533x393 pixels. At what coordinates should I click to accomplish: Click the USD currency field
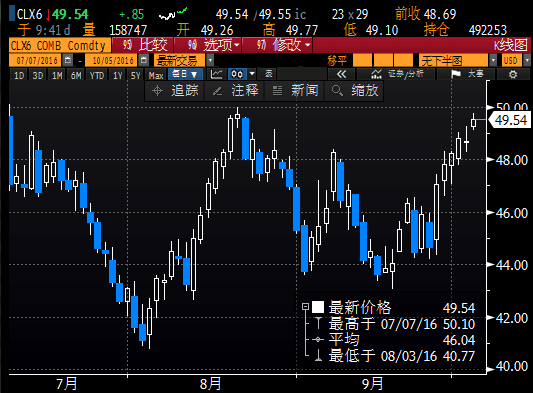(512, 61)
